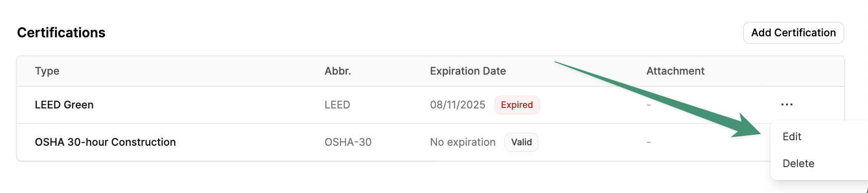This screenshot has width=868, height=193.
Task: Click the Abbr. column header
Action: pos(338,71)
